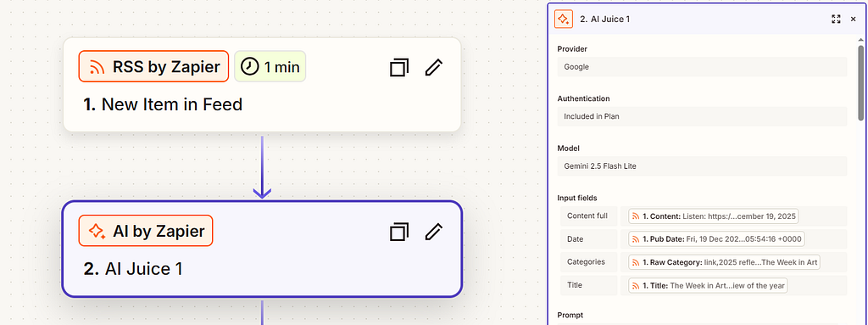The image size is (868, 325).
Task: Click the RSS icon in the Title pill
Action: click(x=636, y=286)
